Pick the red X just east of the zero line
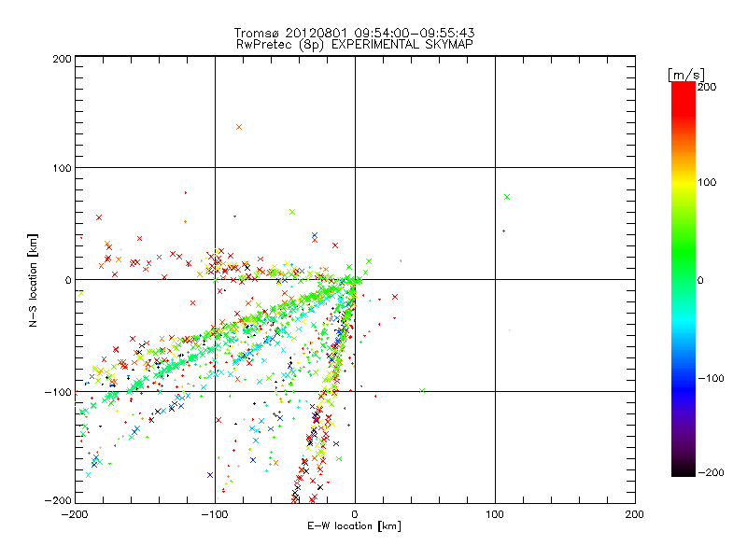 (395, 297)
